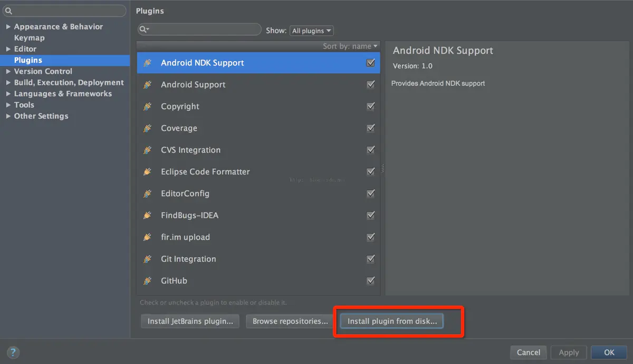
Task: Uncheck Eclipse Code Formatter plugin
Action: [x=370, y=172]
